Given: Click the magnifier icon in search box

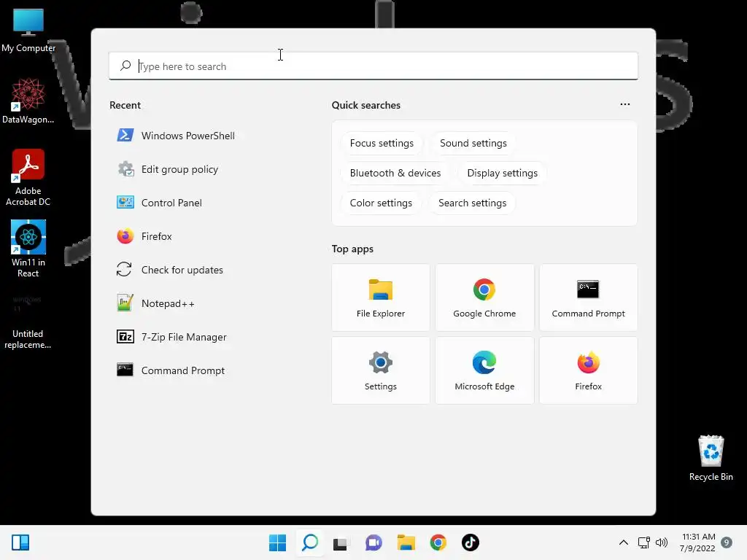Looking at the screenshot, I should [125, 66].
